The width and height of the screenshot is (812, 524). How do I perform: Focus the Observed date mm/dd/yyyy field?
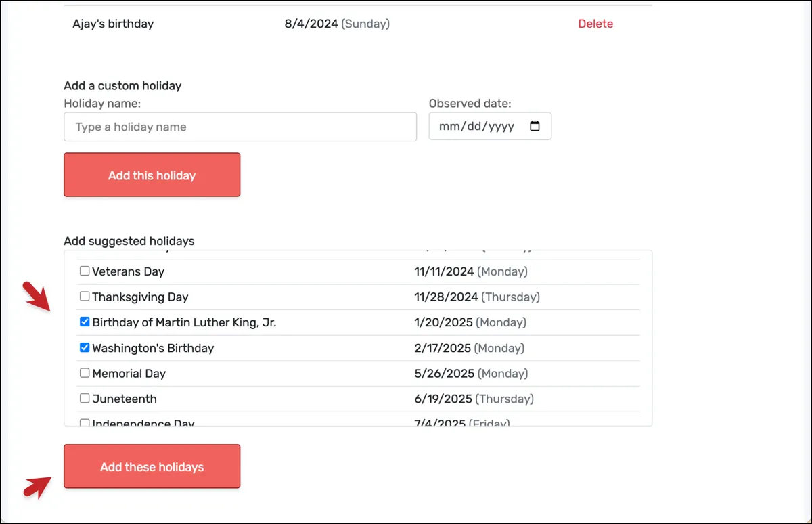(x=490, y=127)
